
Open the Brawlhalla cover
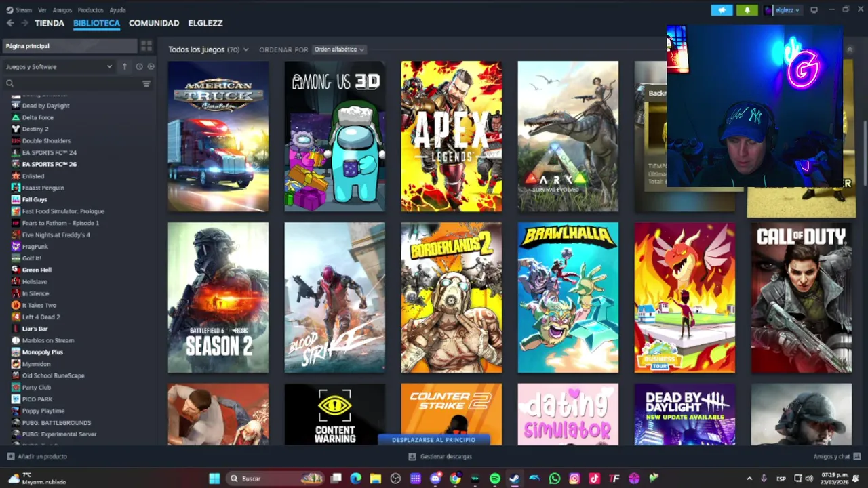568,298
